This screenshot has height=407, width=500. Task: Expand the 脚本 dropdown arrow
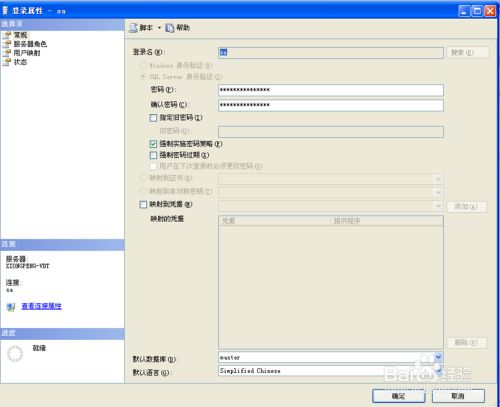point(159,28)
